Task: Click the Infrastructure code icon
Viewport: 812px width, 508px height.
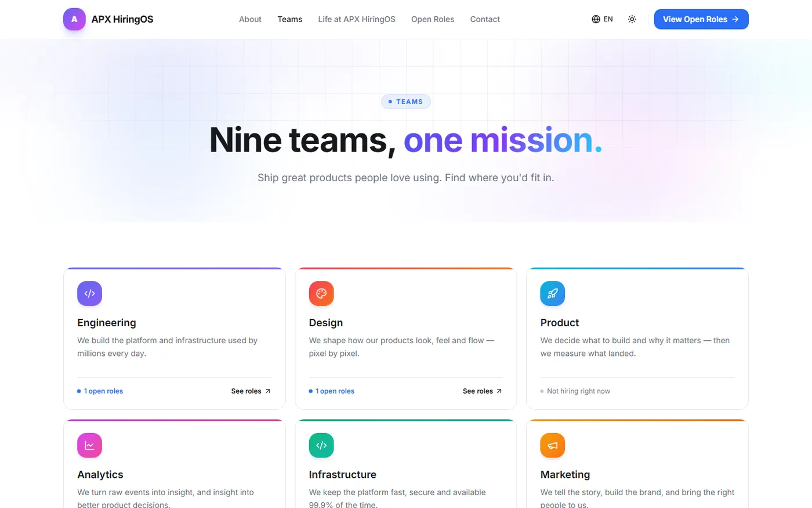Action: (x=321, y=445)
